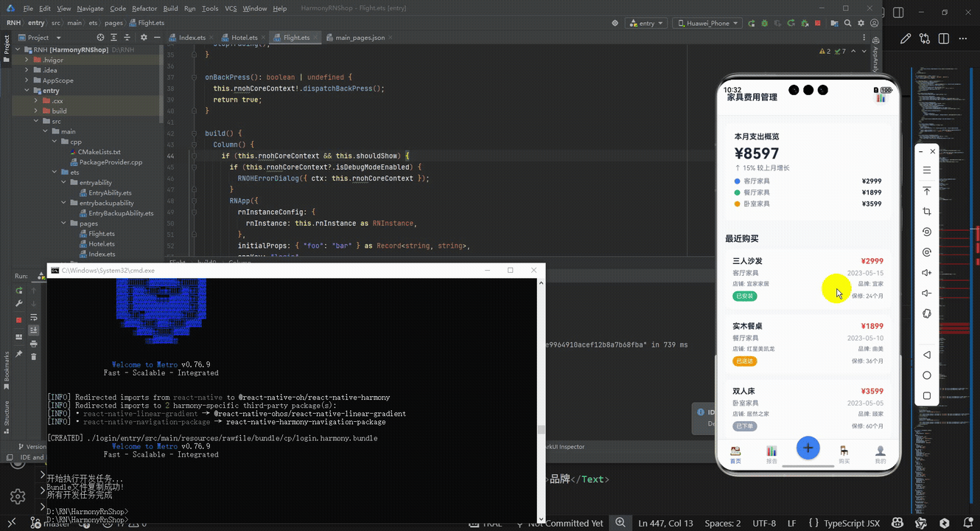Collapse the pages folder
Viewport: 980px width, 531px height.
(x=63, y=223)
